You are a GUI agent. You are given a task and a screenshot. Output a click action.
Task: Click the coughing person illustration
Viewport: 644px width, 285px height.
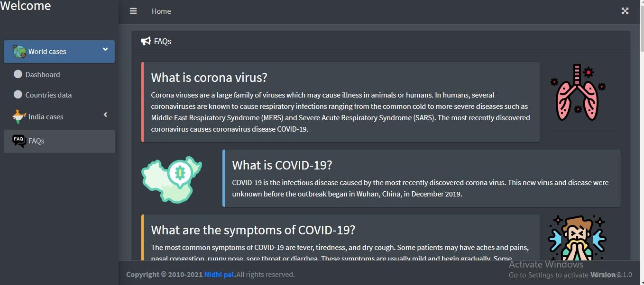(x=577, y=237)
